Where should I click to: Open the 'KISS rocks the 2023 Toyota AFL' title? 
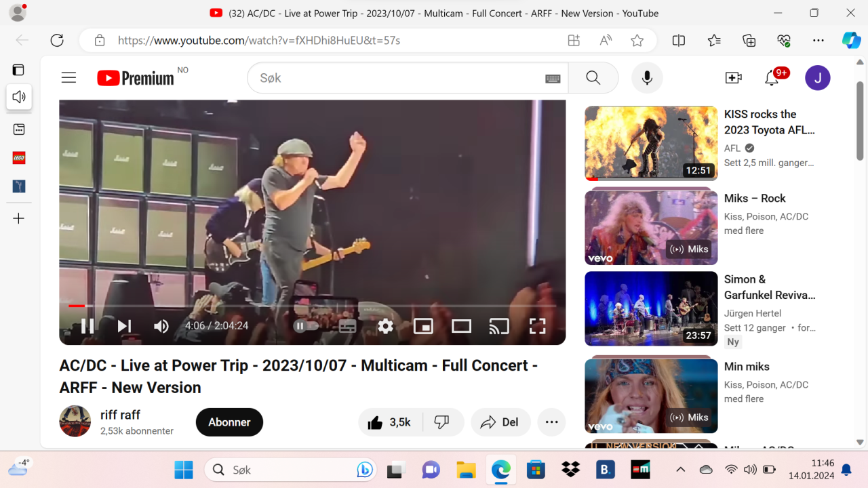(x=770, y=122)
